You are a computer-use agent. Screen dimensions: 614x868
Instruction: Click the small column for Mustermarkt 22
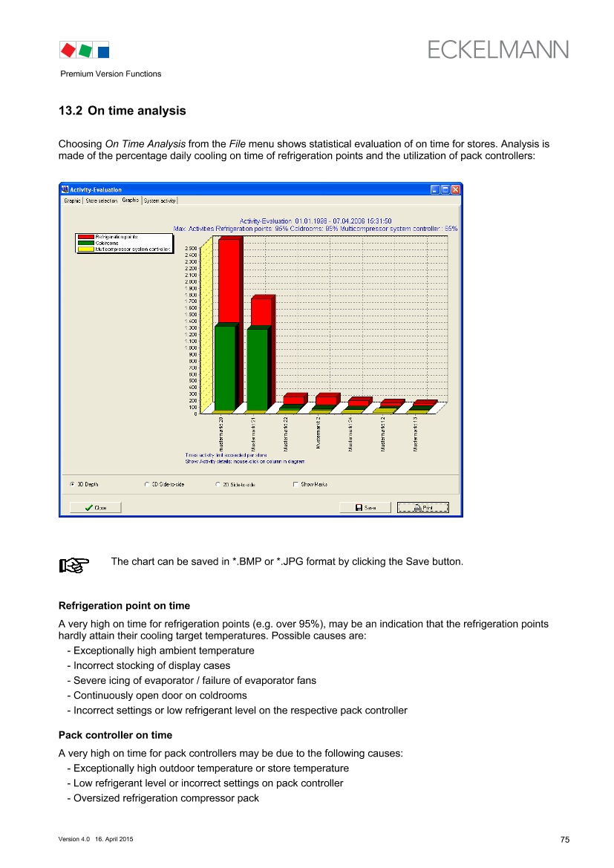click(293, 400)
